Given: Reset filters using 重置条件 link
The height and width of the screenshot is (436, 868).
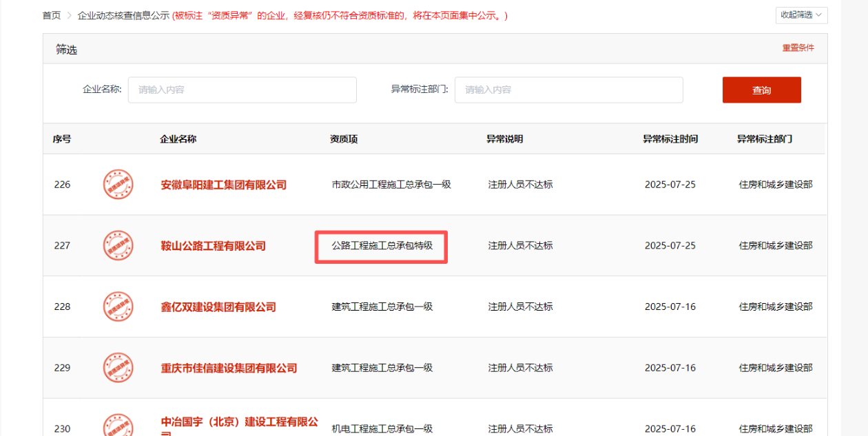Looking at the screenshot, I should pyautogui.click(x=798, y=48).
